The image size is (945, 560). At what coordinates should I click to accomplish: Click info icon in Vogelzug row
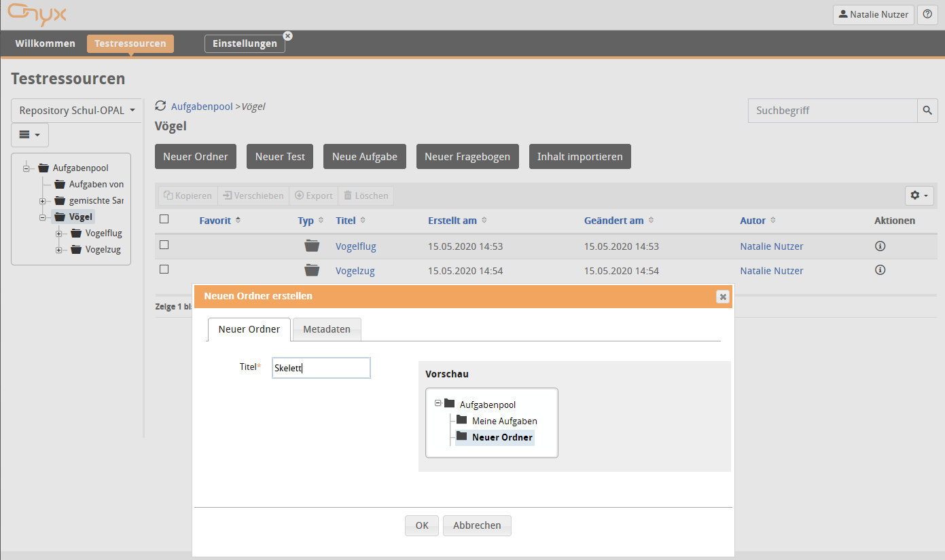tap(880, 270)
